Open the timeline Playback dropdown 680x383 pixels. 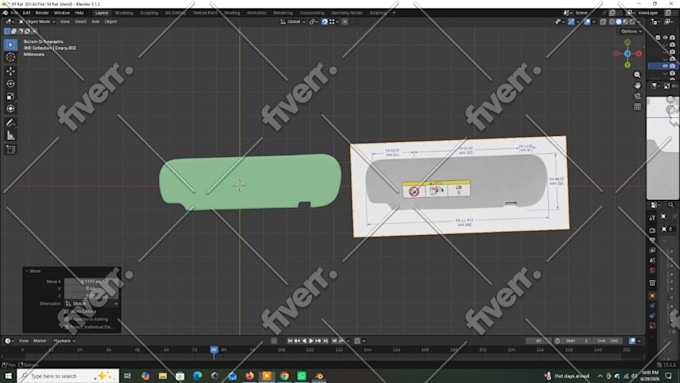coord(64,341)
